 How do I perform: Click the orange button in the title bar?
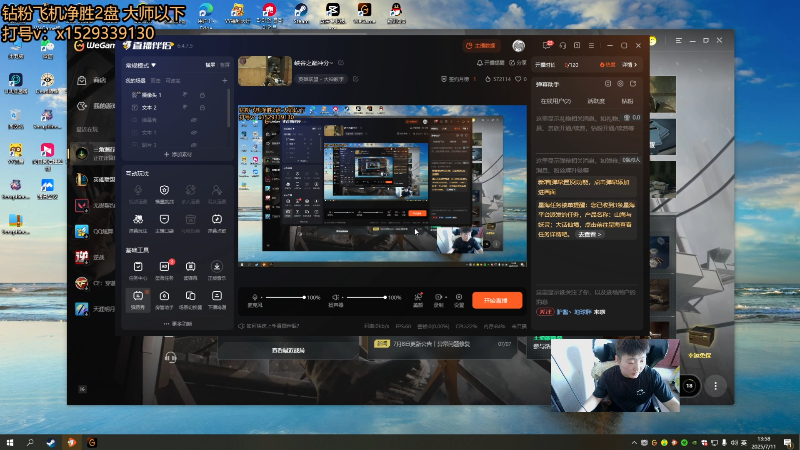(481, 45)
